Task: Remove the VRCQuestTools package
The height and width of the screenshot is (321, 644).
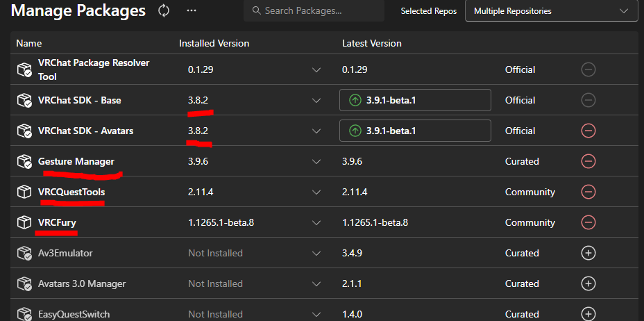Action: pyautogui.click(x=588, y=192)
